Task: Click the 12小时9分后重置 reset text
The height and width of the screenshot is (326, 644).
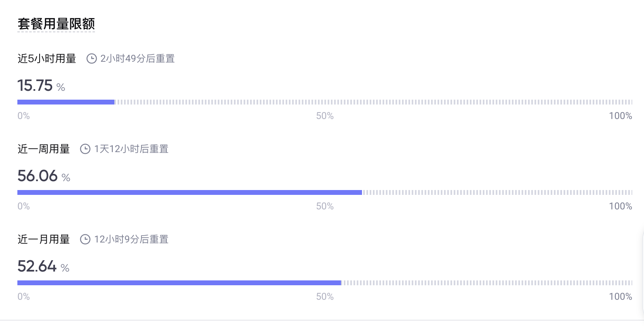Action: (131, 239)
